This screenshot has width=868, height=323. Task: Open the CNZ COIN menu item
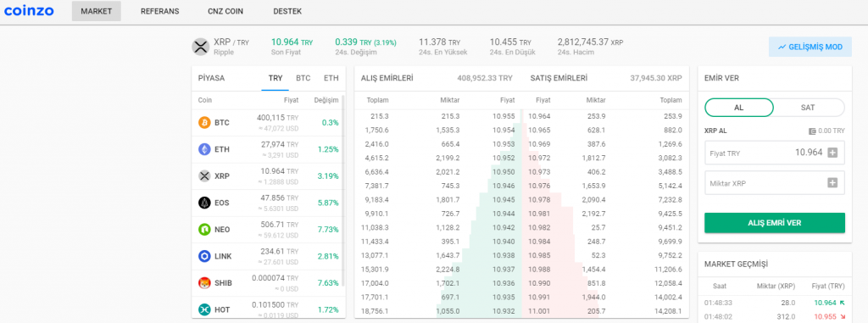tap(225, 11)
